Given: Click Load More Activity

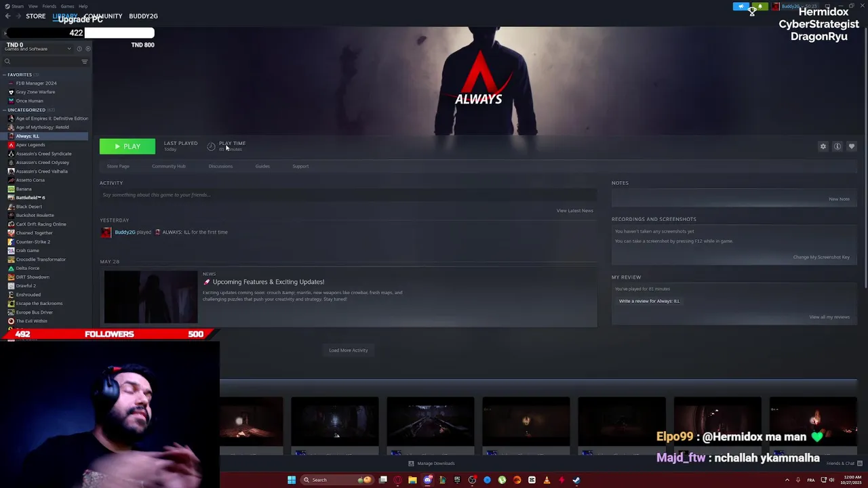Looking at the screenshot, I should coord(349,350).
